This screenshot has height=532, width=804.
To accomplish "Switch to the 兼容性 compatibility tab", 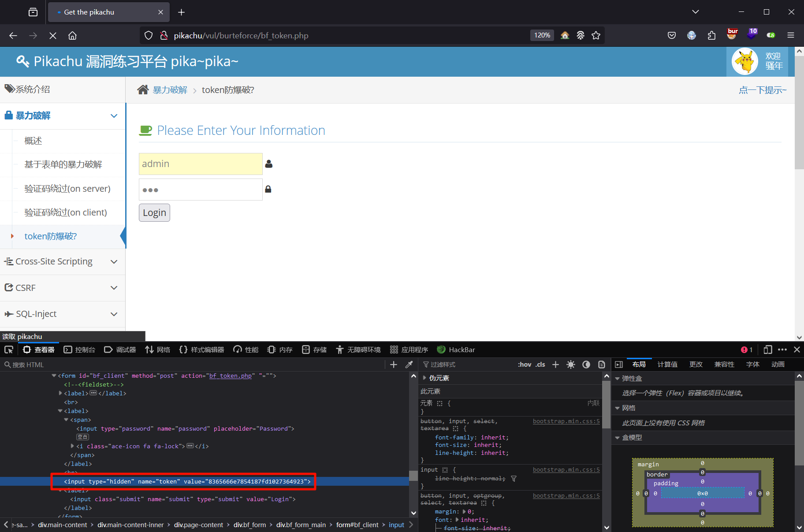I will tap(724, 365).
